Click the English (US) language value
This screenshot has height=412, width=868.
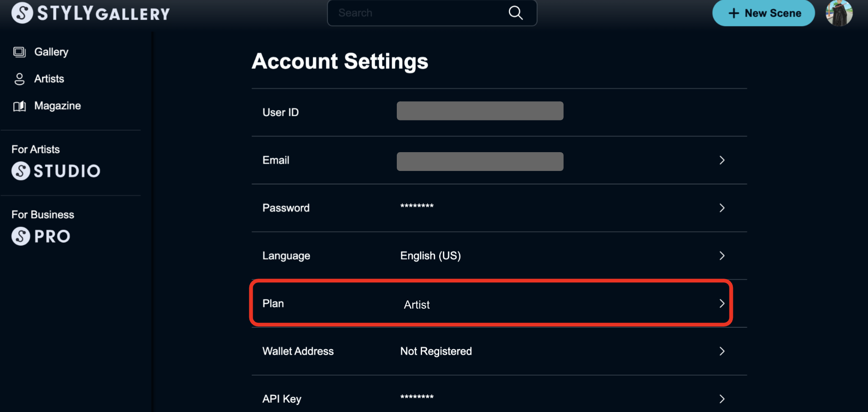(x=430, y=256)
